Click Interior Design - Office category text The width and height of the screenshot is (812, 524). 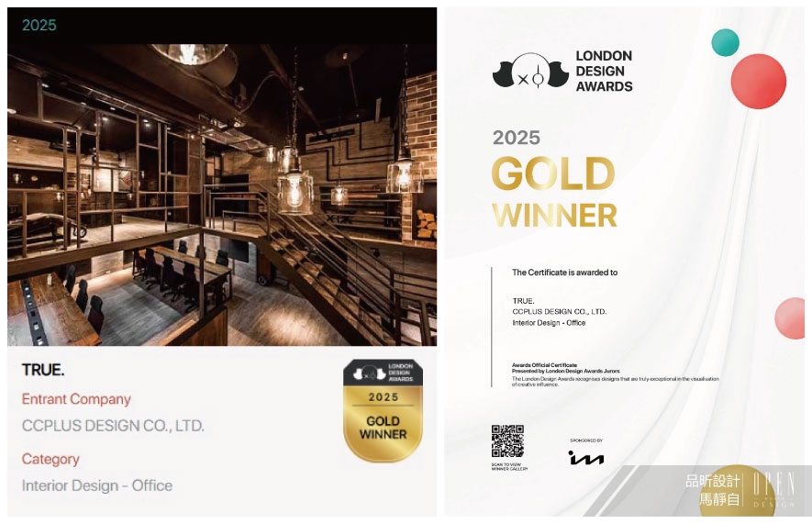coord(97,485)
